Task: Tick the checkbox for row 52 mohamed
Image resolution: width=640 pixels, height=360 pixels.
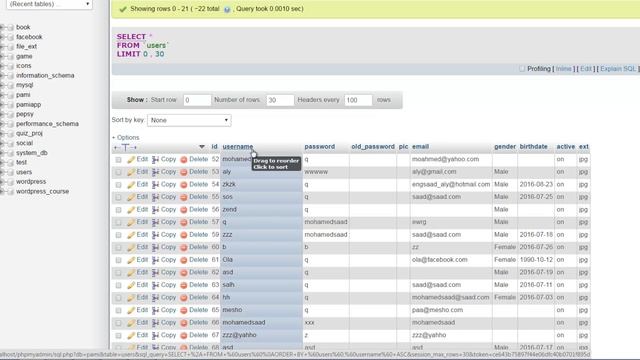Action: click(x=118, y=160)
